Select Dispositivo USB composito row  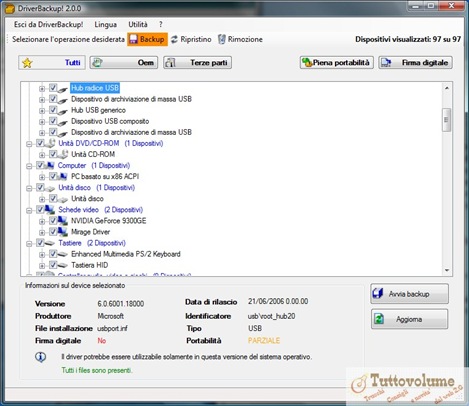tap(110, 121)
